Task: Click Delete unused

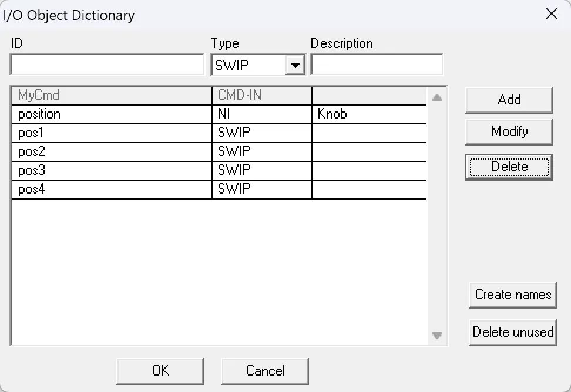Action: (x=512, y=332)
